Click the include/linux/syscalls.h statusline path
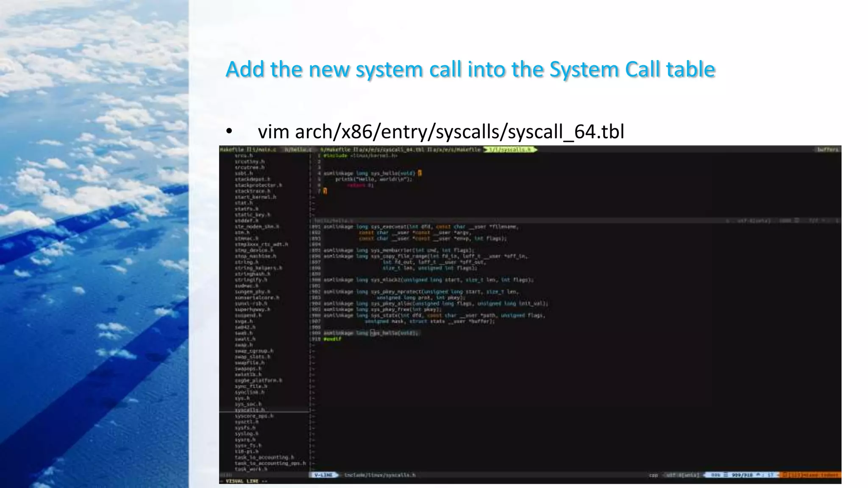Screen dimensions: 868x488 [x=379, y=475]
